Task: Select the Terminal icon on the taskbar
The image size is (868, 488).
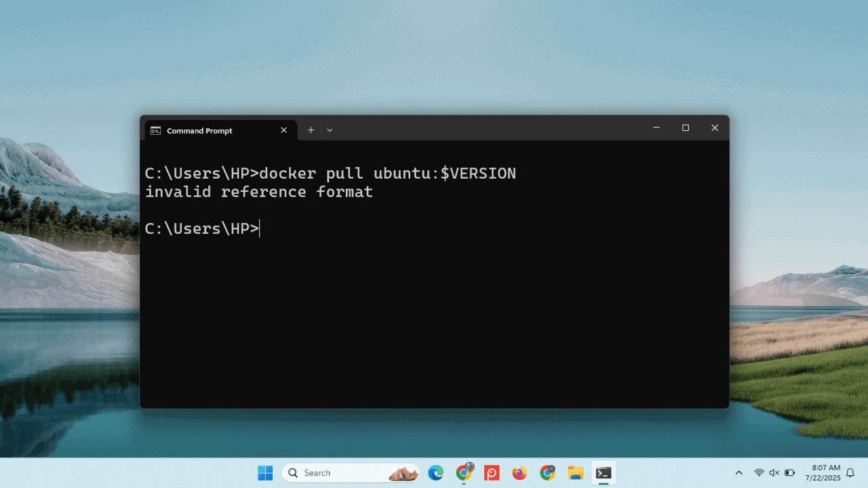Action: [x=604, y=472]
